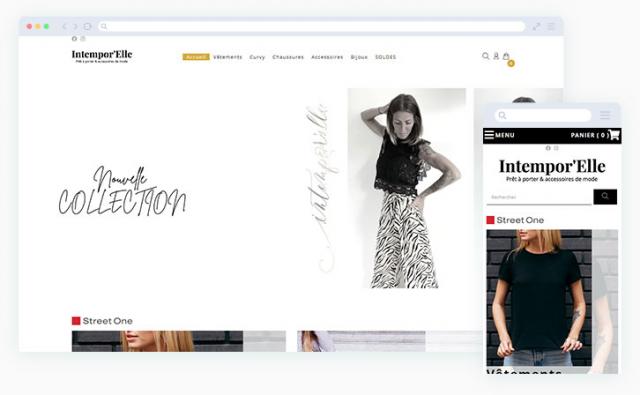
Task: Open the mobile MENU hamburger
Action: pyautogui.click(x=499, y=135)
